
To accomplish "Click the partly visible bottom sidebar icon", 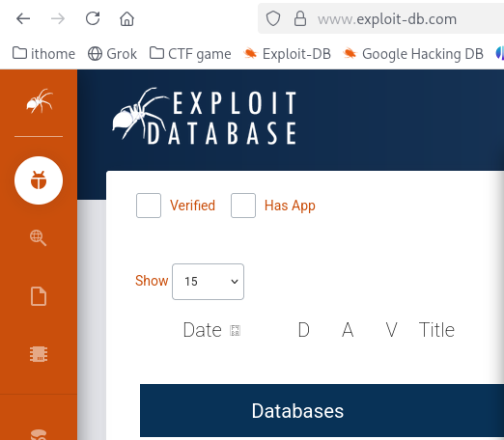I will (39, 434).
